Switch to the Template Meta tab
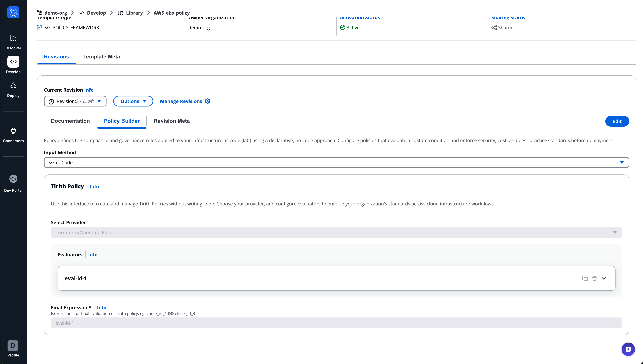The image size is (643, 364). [x=101, y=56]
